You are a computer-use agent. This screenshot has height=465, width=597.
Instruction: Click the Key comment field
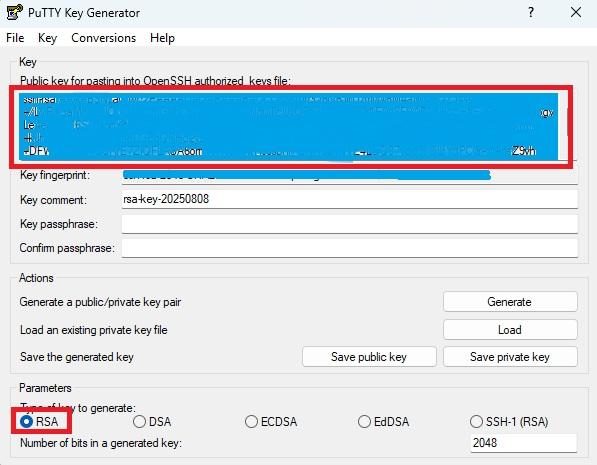[x=350, y=199]
